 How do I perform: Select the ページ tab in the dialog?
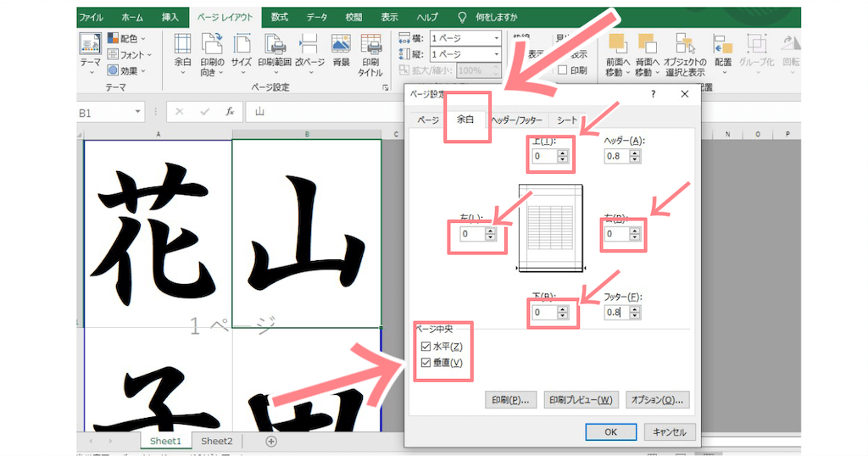pyautogui.click(x=428, y=120)
